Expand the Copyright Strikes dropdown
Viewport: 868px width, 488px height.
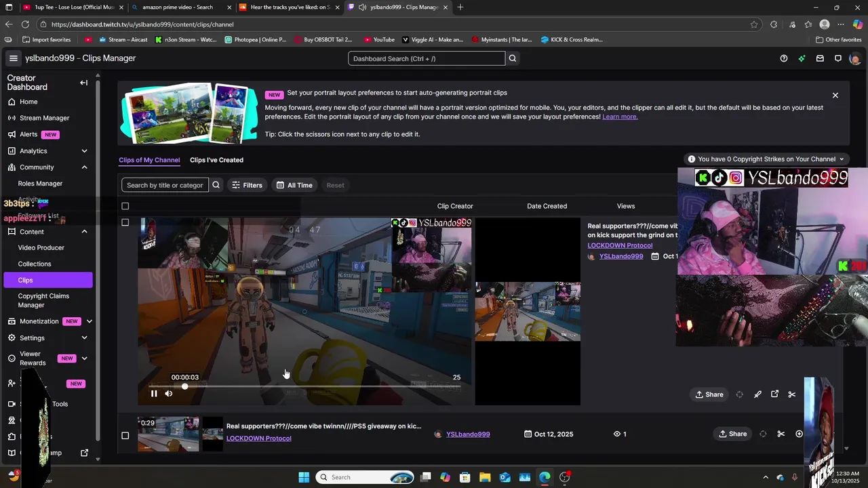(x=766, y=159)
